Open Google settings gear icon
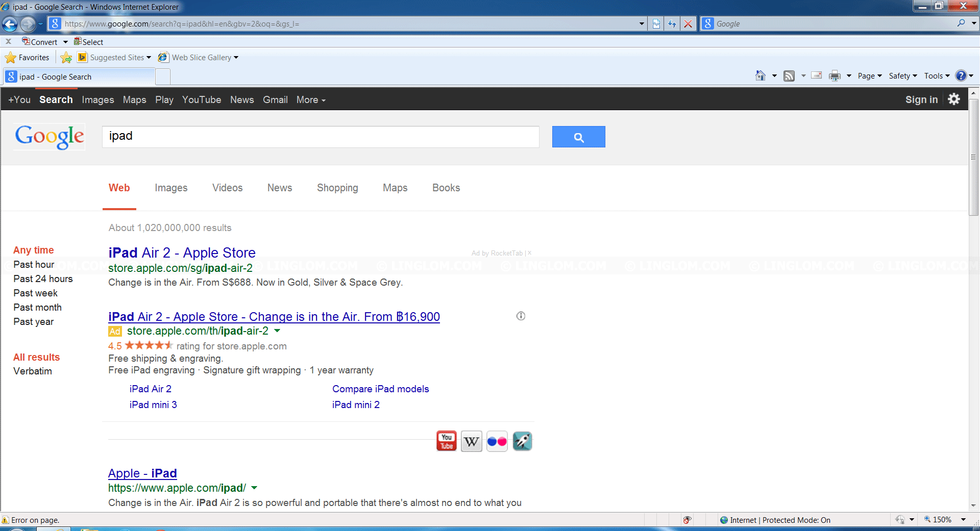The width and height of the screenshot is (980, 531). pos(954,99)
